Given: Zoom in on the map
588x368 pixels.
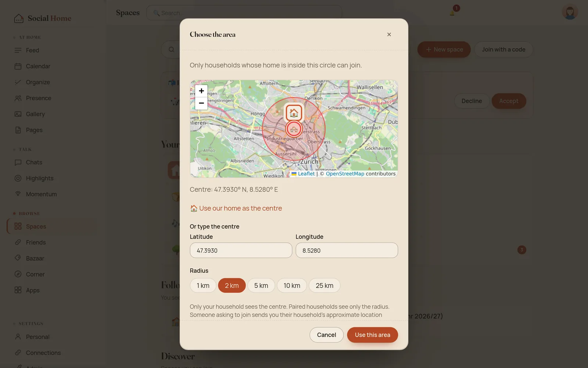Looking at the screenshot, I should point(201,91).
